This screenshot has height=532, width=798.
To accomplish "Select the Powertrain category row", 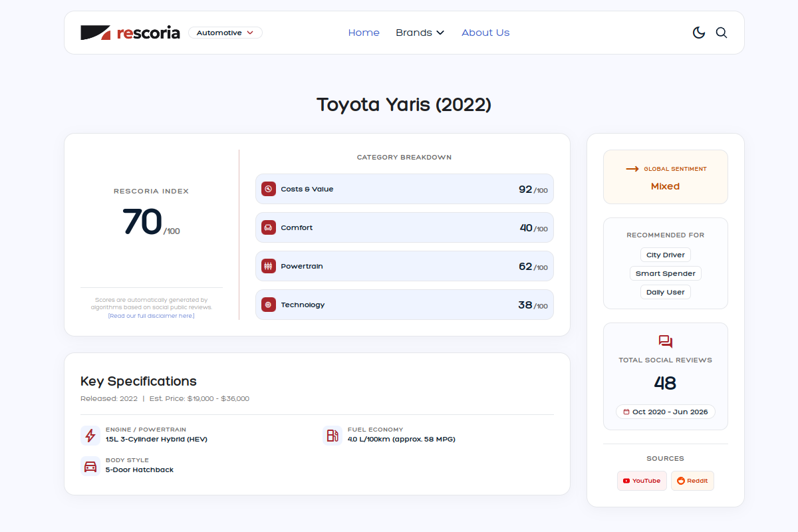I will 404,266.
